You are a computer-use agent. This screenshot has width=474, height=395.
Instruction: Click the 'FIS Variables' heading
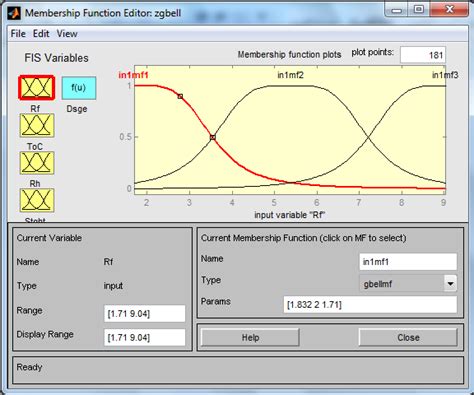[x=56, y=58]
